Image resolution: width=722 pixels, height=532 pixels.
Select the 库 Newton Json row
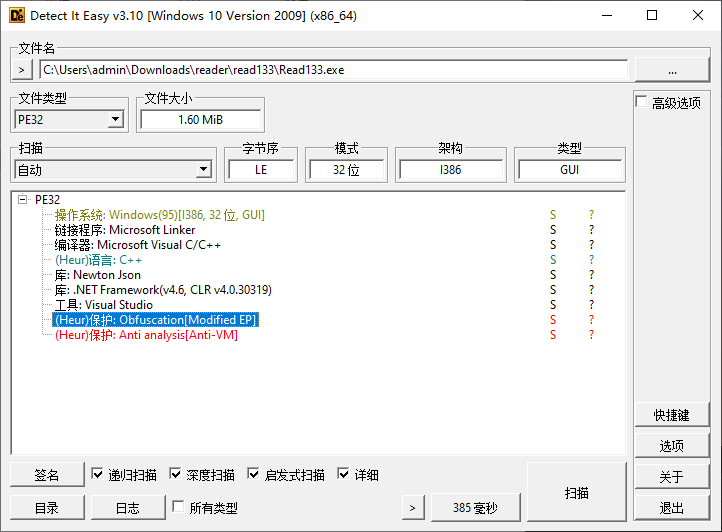point(98,275)
